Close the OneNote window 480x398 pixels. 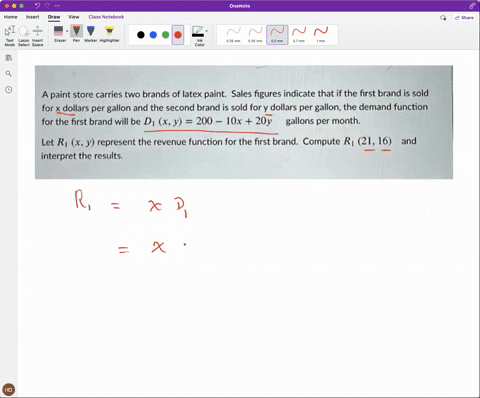point(7,6)
